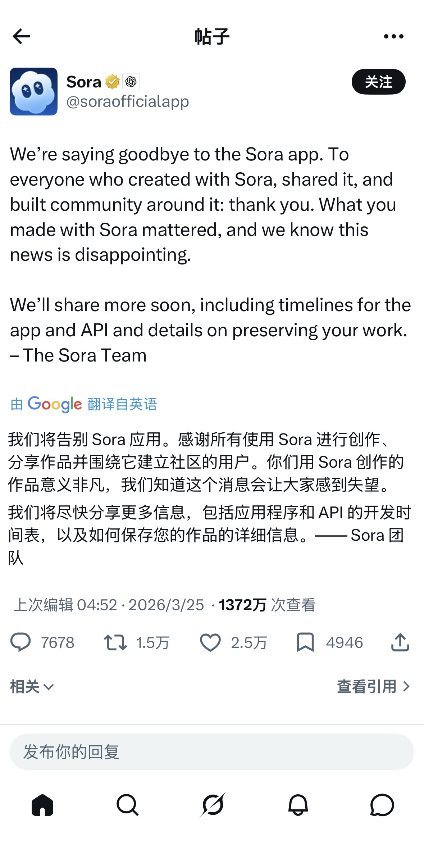
Task: Open the @soraofficialapp handle
Action: 128,101
